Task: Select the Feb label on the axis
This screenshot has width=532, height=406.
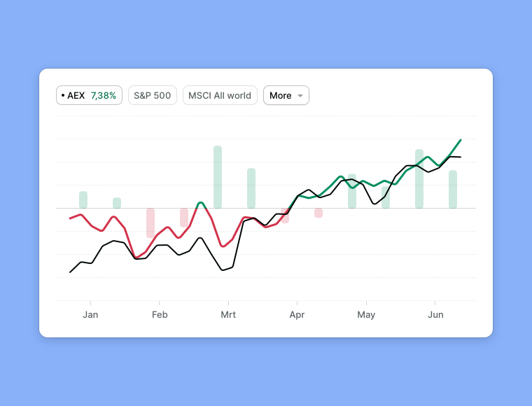Action: point(160,315)
